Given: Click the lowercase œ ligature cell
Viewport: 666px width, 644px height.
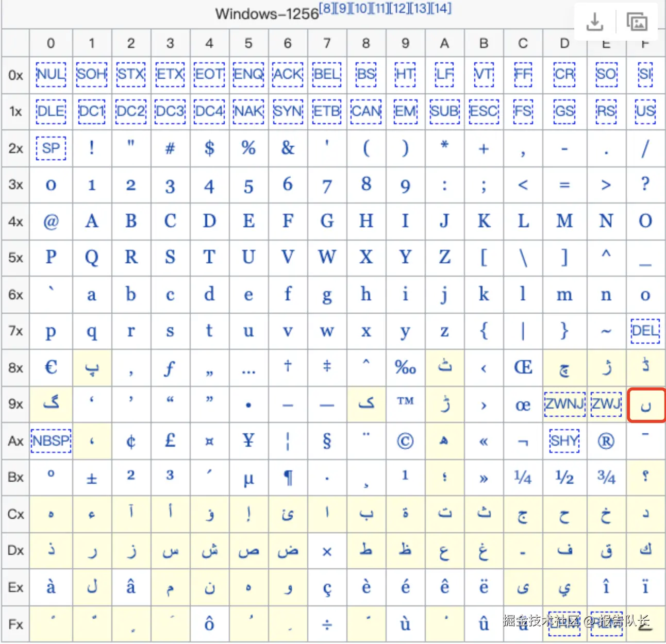Looking at the screenshot, I should 523,404.
